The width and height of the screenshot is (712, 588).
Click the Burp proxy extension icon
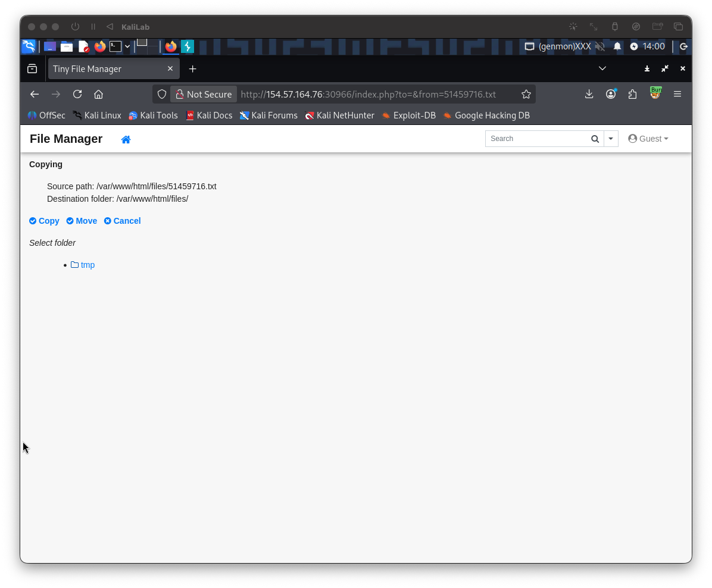[655, 93]
